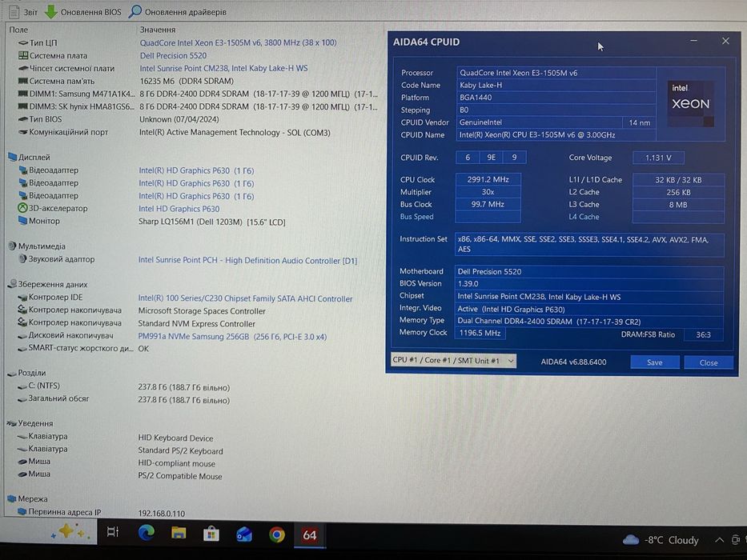
Task: Click the 3D-акселератор Xbox-style icon
Action: click(x=22, y=208)
